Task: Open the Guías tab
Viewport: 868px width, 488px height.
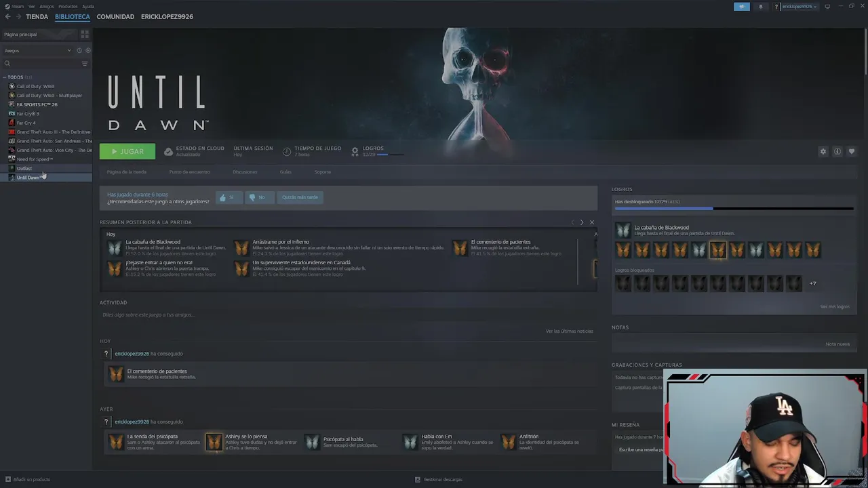Action: pyautogui.click(x=285, y=171)
